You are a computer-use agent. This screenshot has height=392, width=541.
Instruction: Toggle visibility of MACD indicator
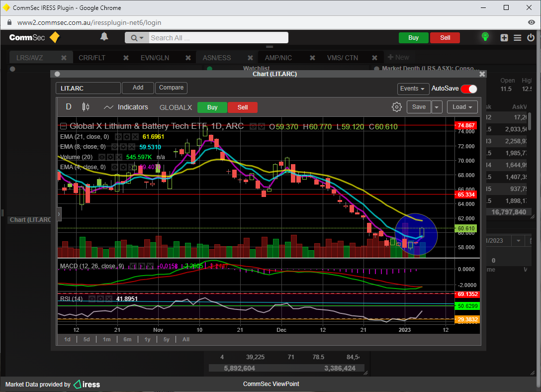point(133,266)
